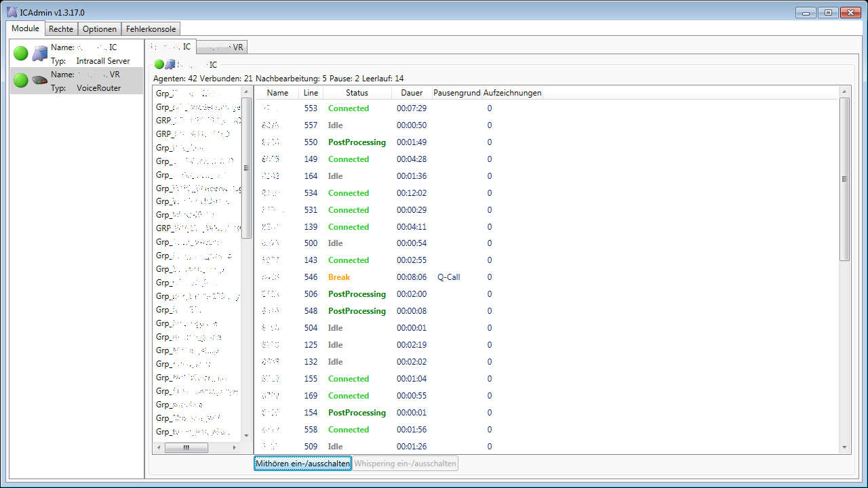This screenshot has width=868, height=488.
Task: Click the Q-Call pause reason cell
Action: 449,277
